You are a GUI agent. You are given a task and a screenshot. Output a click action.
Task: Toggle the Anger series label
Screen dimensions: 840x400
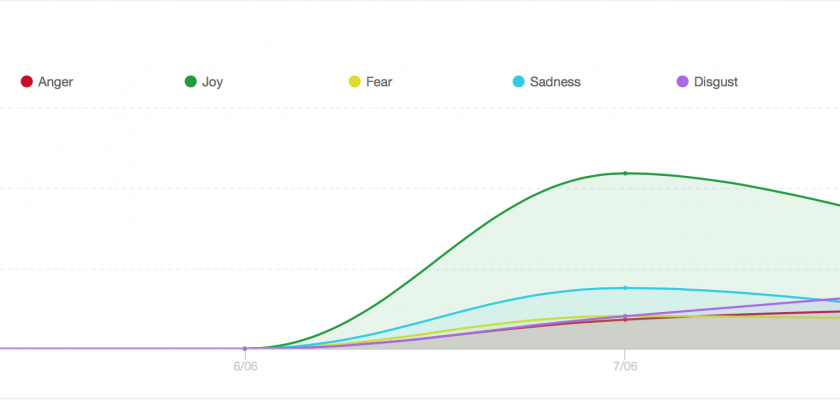pyautogui.click(x=55, y=82)
